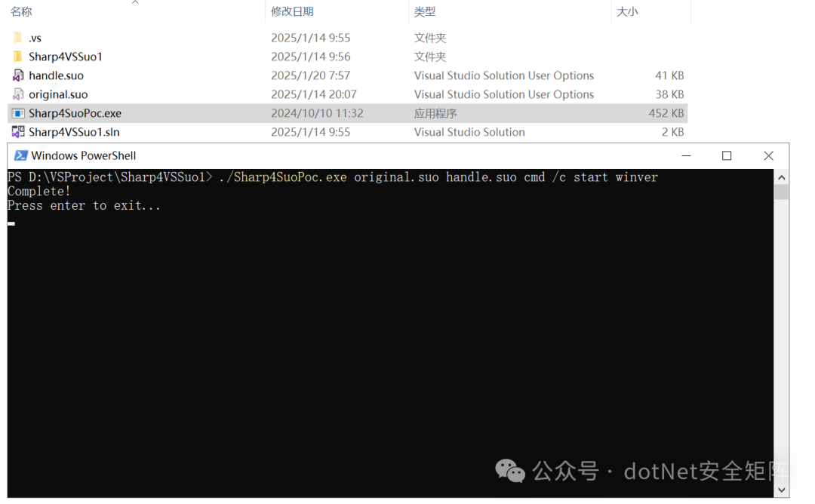Image resolution: width=815 pixels, height=504 pixels.
Task: Select the Sharp4VSSuo1 folder icon
Action: [x=17, y=56]
